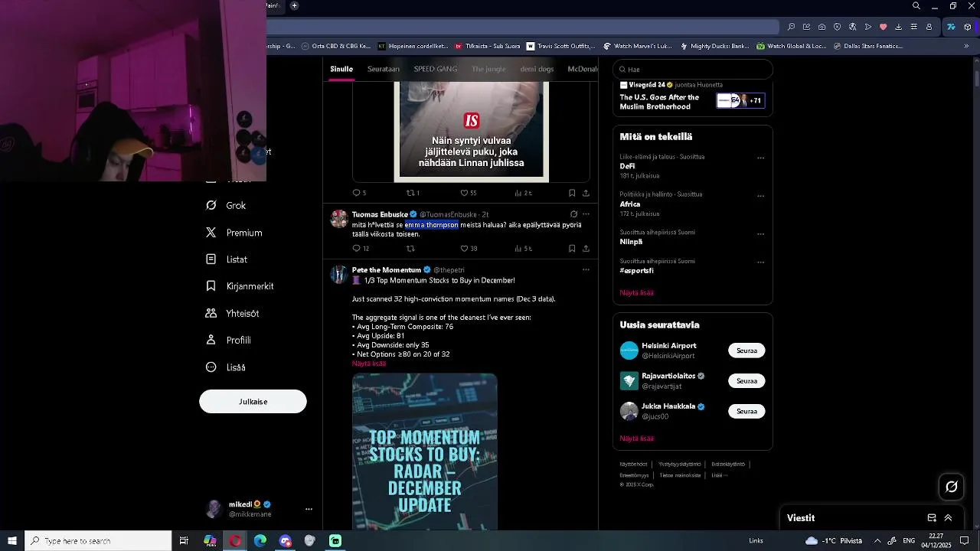Switch to the demi dogs tab

click(537, 69)
